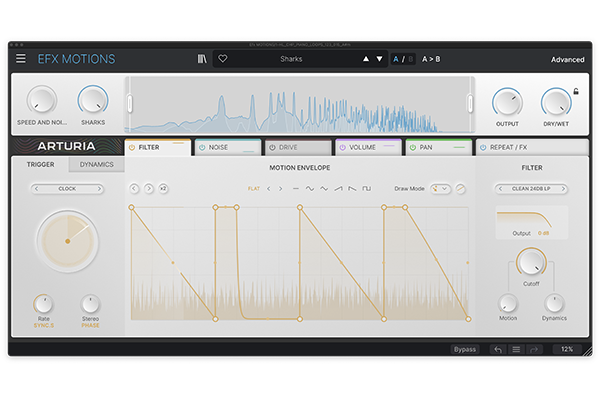Toggle the Drive module power button
The height and width of the screenshot is (400, 600).
point(271,147)
